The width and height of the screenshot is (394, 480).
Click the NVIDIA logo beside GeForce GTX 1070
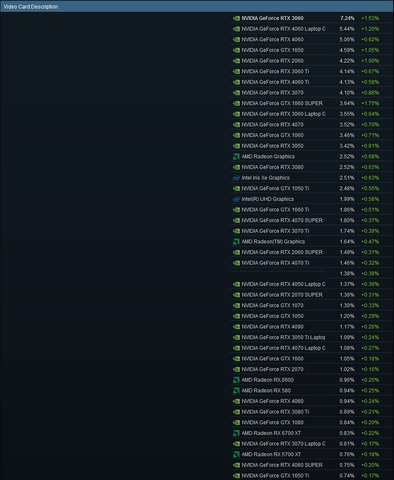[x=236, y=306]
